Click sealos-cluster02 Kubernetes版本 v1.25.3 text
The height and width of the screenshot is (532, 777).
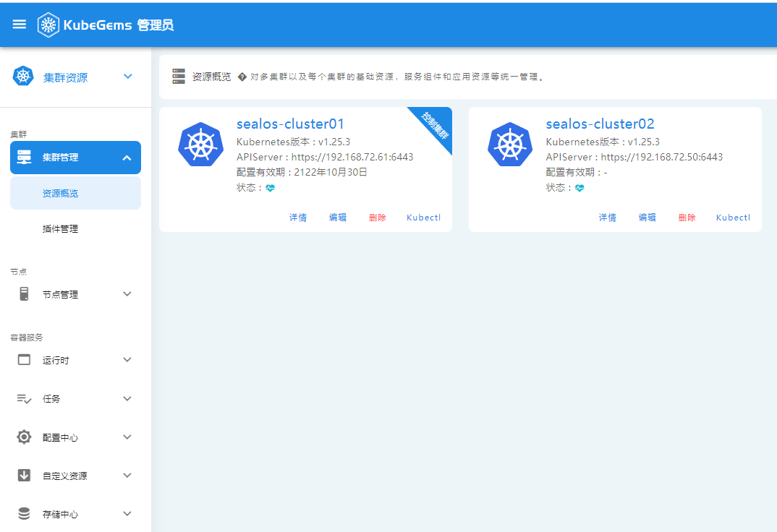[x=603, y=142]
